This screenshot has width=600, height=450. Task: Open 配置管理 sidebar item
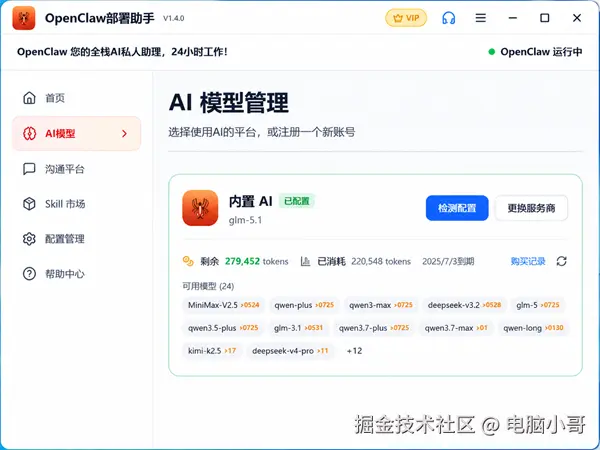point(77,239)
